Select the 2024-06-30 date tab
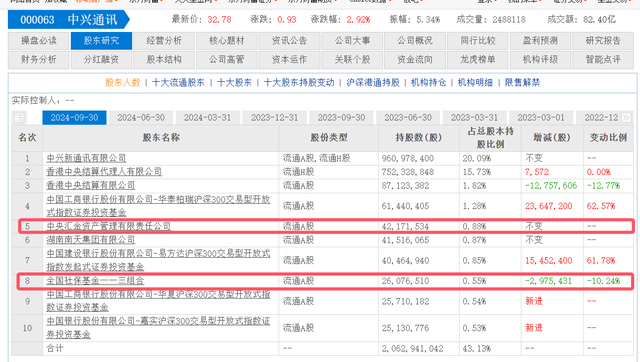 pyautogui.click(x=141, y=118)
